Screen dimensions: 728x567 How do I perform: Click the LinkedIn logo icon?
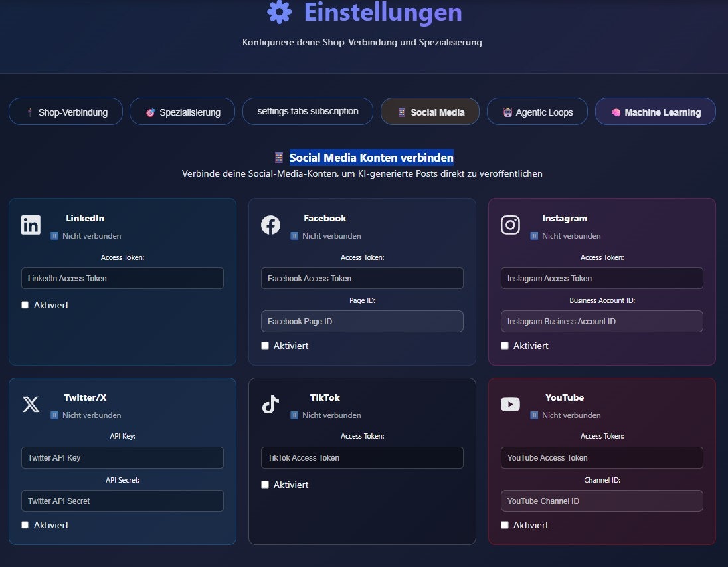click(x=31, y=225)
